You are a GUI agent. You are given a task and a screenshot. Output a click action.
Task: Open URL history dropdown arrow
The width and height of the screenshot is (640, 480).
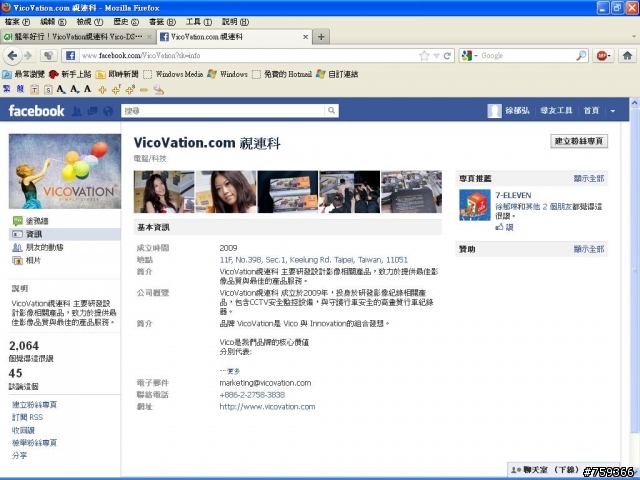(436, 56)
